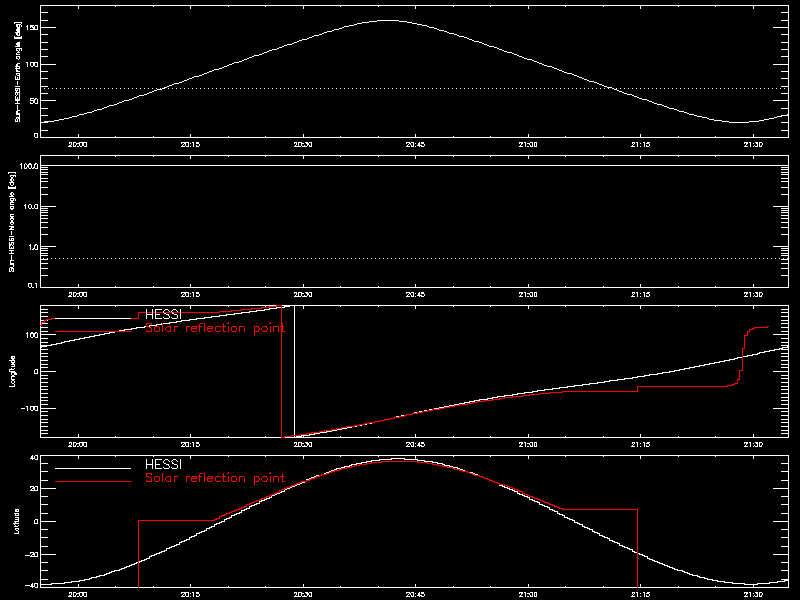Click '21:00' time label under Noon angle plot

[528, 294]
